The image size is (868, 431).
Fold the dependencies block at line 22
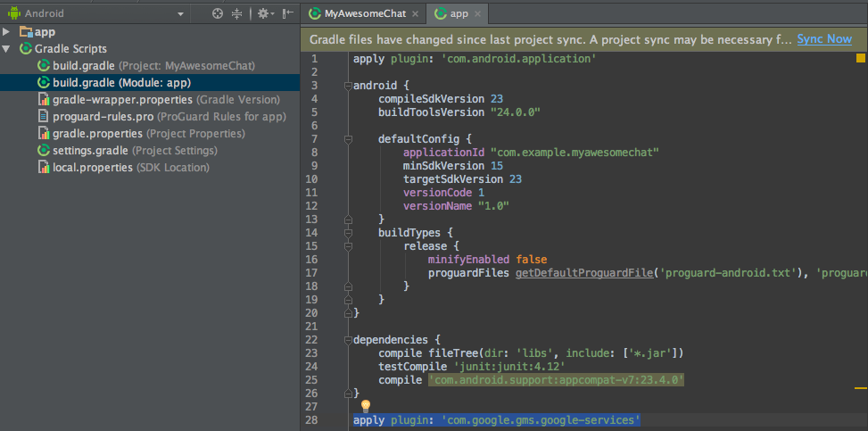click(x=348, y=340)
